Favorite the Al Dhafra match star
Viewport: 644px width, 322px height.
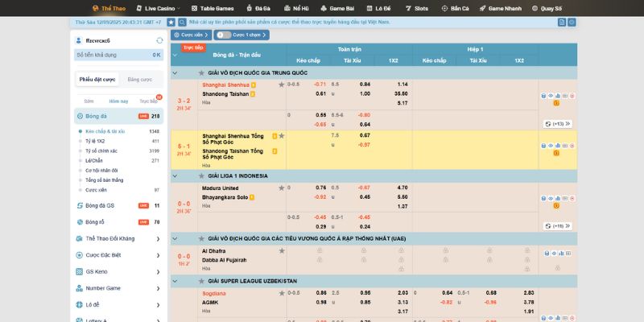pyautogui.click(x=281, y=250)
